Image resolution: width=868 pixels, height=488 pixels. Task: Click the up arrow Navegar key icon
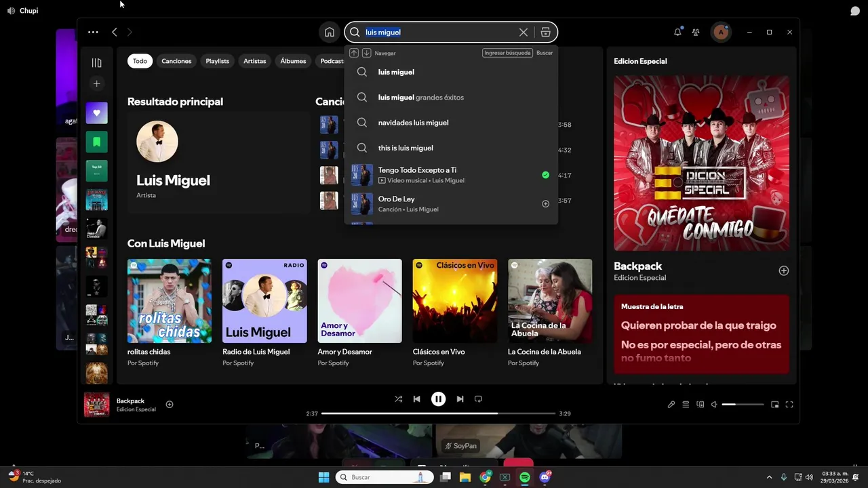click(x=354, y=53)
